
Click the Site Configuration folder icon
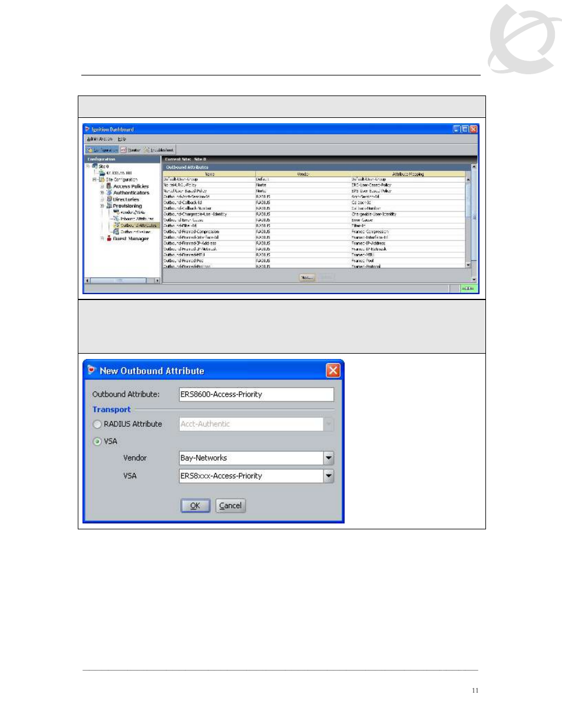click(x=102, y=179)
